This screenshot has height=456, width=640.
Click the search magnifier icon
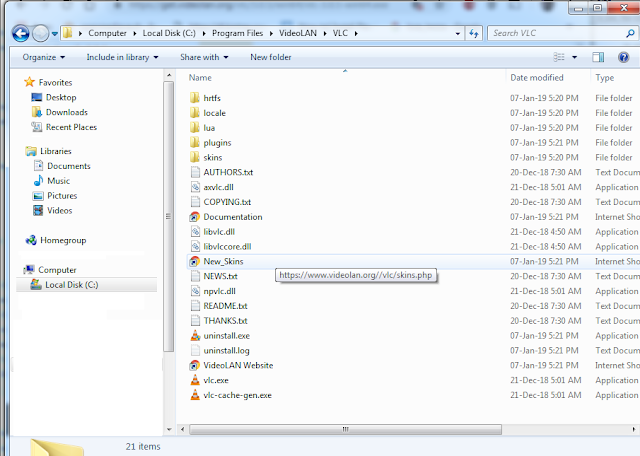click(631, 33)
